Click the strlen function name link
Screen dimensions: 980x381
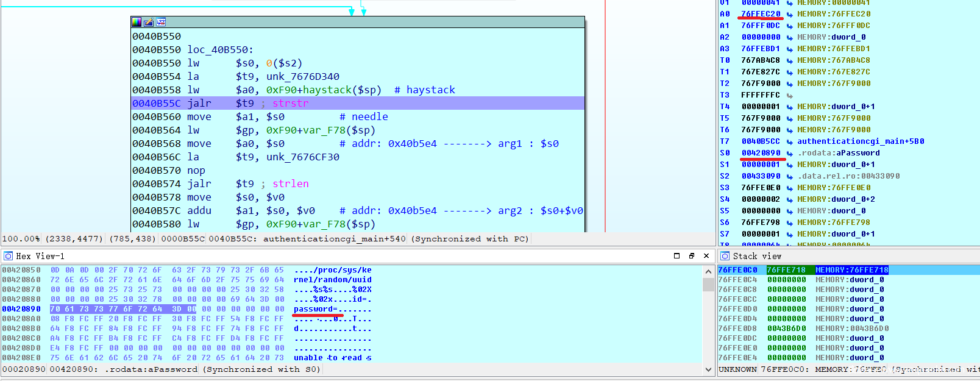point(290,183)
